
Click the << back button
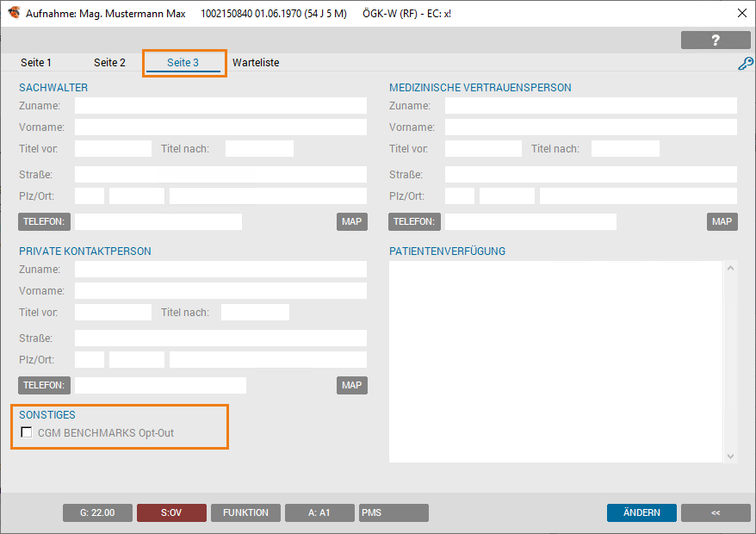[x=715, y=512]
